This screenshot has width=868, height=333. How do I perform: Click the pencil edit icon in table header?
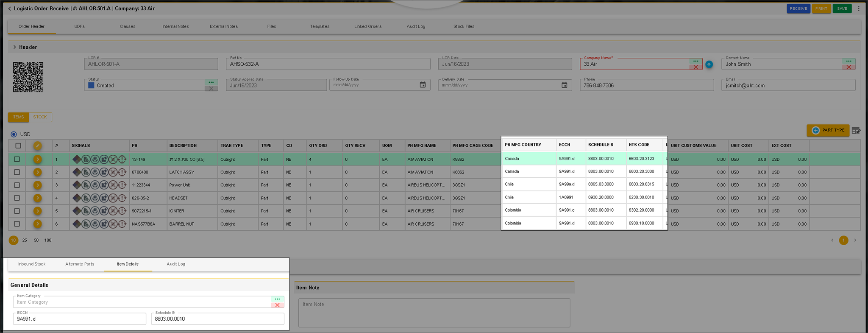(x=38, y=146)
